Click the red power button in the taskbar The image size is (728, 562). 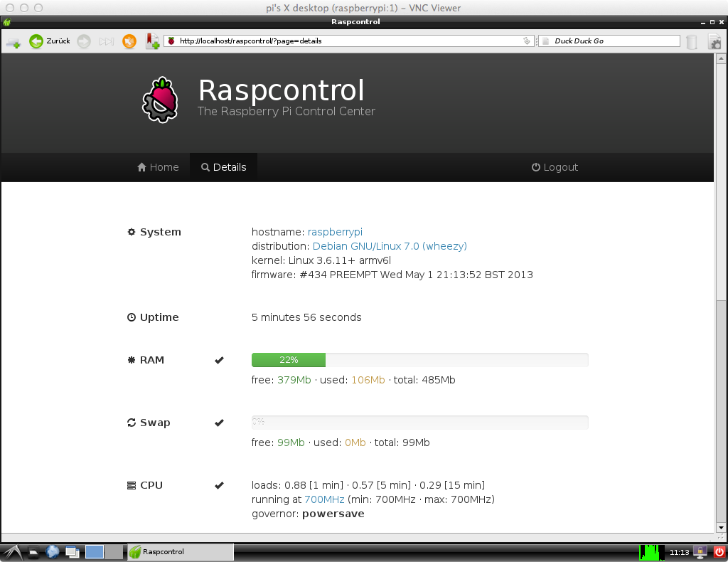point(719,552)
